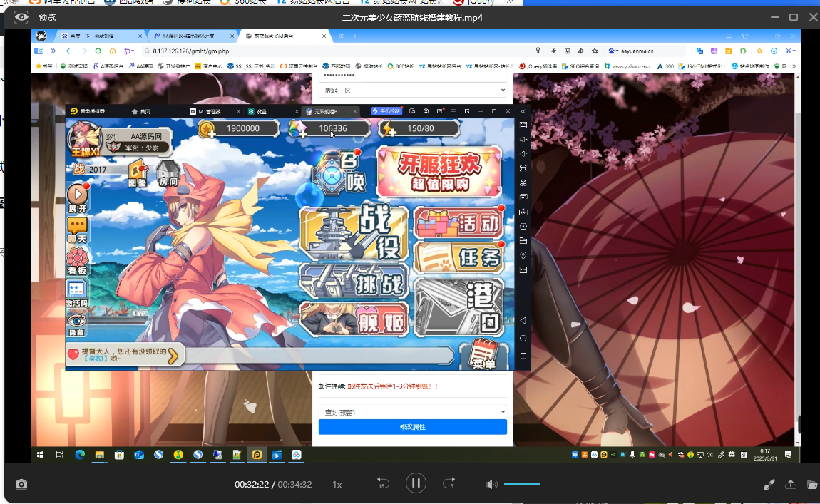
Task: Take a snapshot with the player camera icon
Action: [x=21, y=484]
